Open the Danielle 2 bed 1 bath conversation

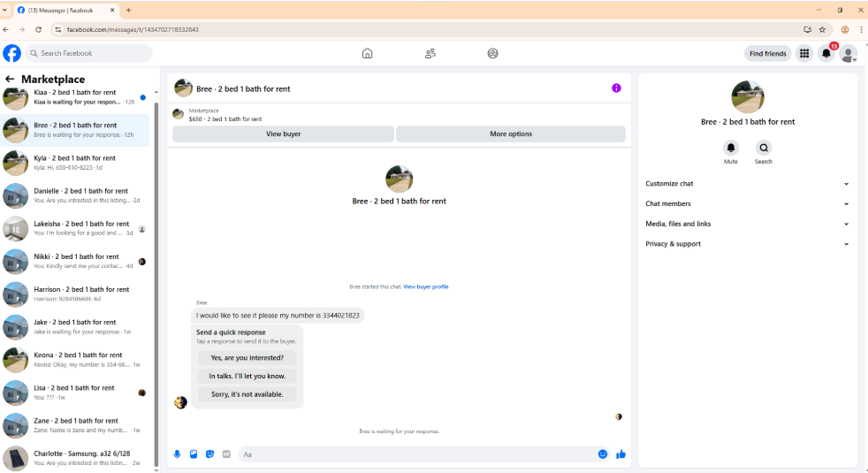[x=75, y=195]
